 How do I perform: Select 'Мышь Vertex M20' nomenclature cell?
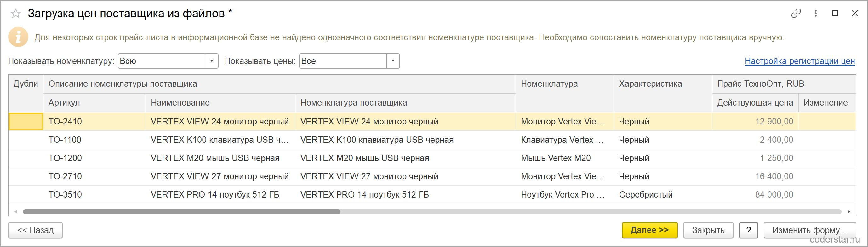pyautogui.click(x=565, y=158)
